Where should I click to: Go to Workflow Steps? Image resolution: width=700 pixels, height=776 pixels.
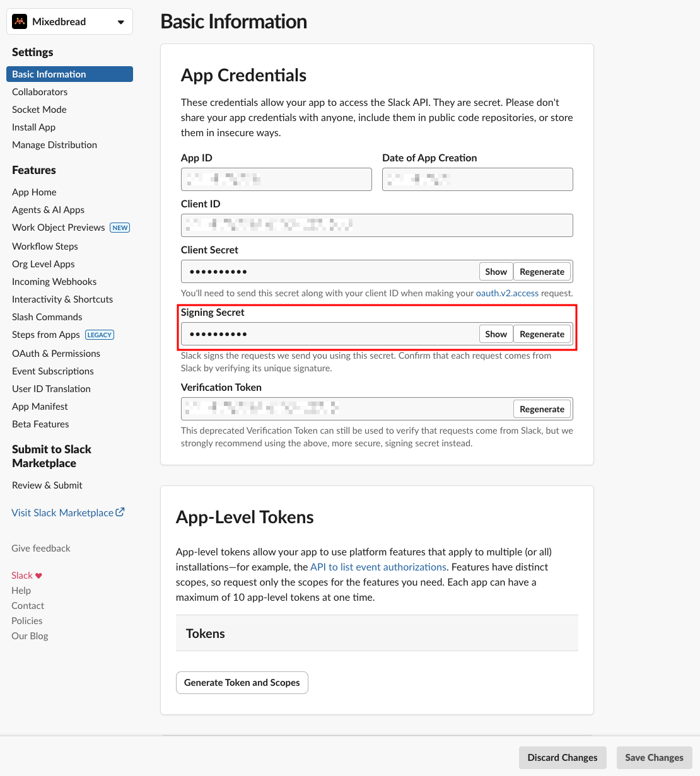[x=45, y=246]
